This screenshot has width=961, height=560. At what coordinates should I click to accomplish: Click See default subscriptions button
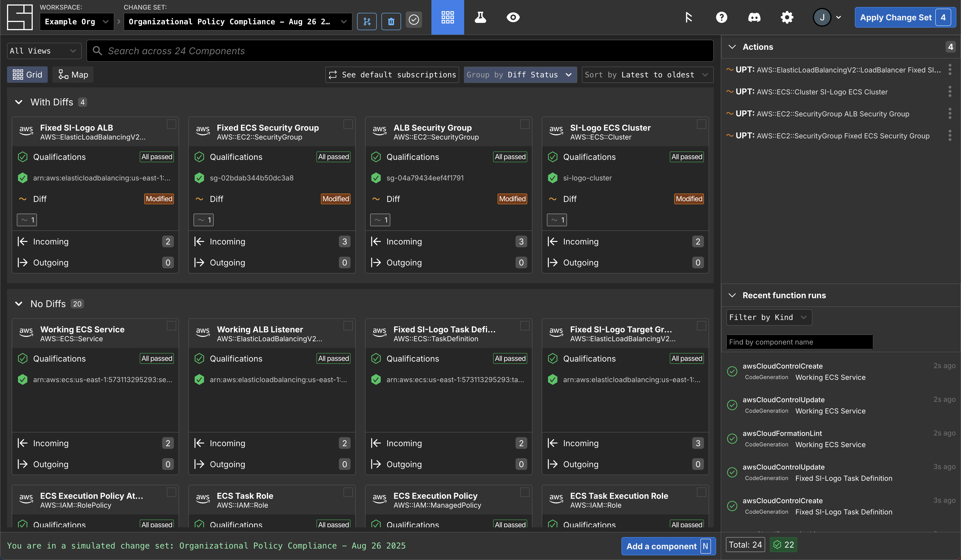pos(392,75)
